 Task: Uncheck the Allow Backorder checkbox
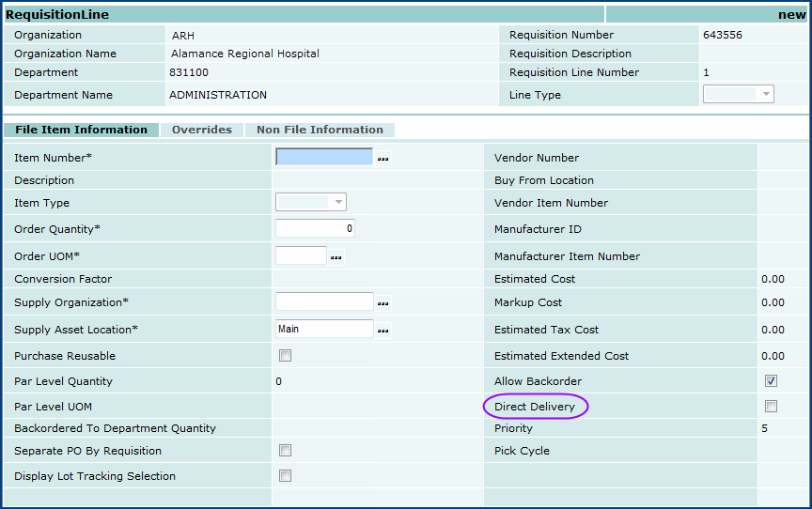(x=771, y=381)
